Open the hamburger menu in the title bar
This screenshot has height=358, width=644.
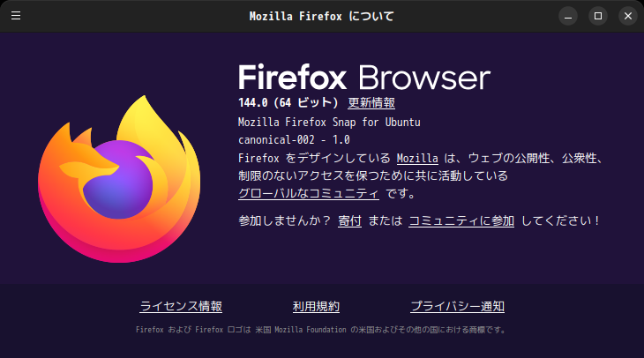(16, 16)
